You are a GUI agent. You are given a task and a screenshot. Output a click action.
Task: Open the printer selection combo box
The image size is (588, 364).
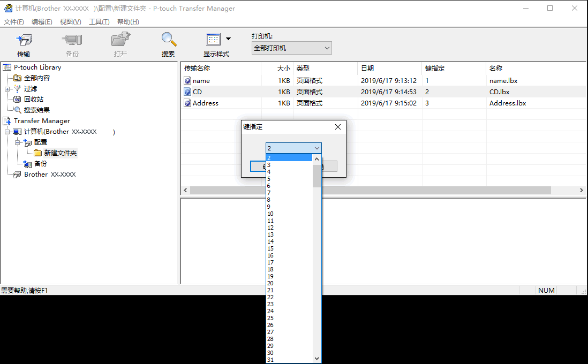[x=291, y=48]
